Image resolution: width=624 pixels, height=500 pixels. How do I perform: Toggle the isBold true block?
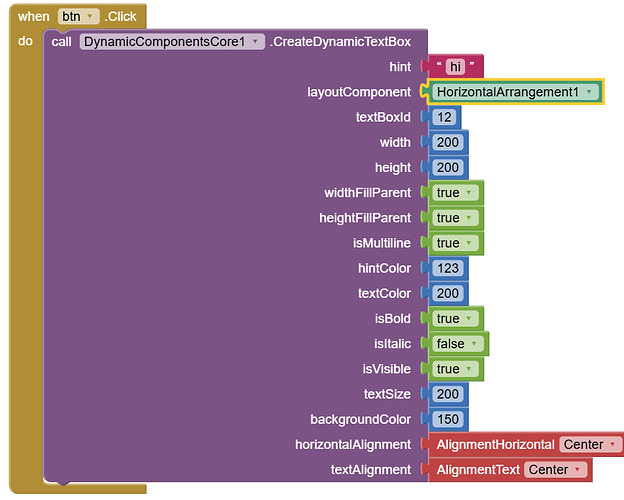coord(454,318)
